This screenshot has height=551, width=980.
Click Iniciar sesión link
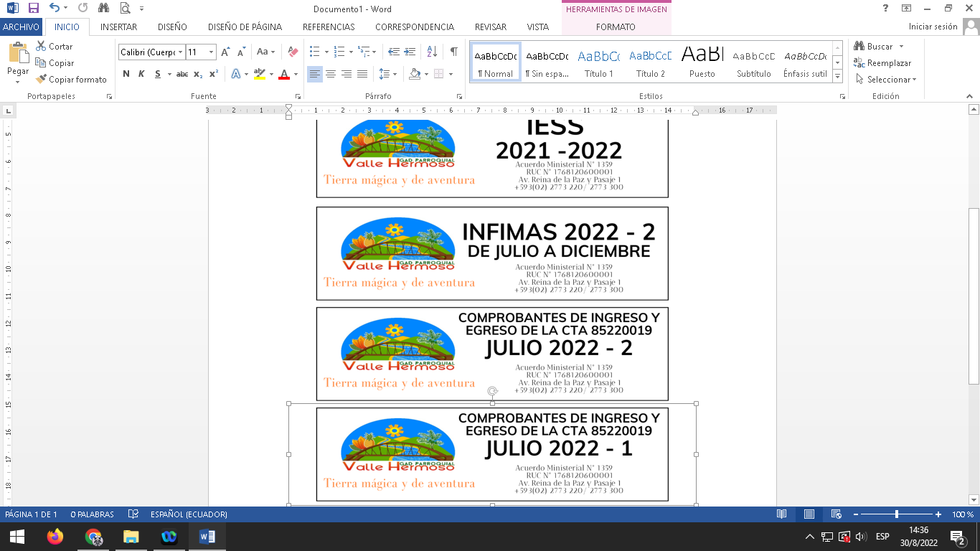click(933, 27)
